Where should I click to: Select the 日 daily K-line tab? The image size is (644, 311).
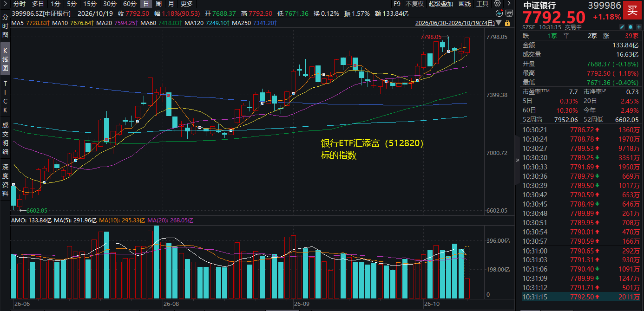pyautogui.click(x=146, y=4)
